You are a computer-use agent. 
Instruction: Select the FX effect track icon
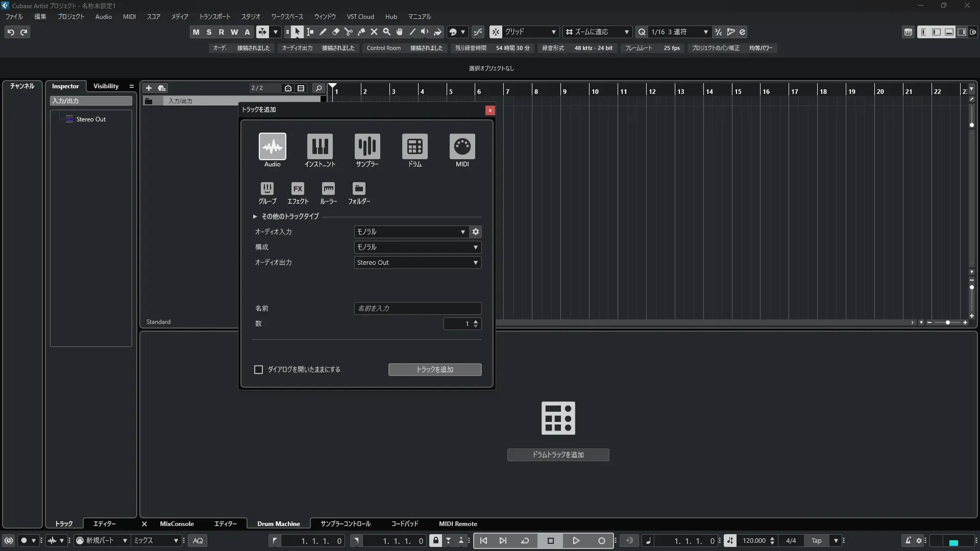click(x=298, y=189)
